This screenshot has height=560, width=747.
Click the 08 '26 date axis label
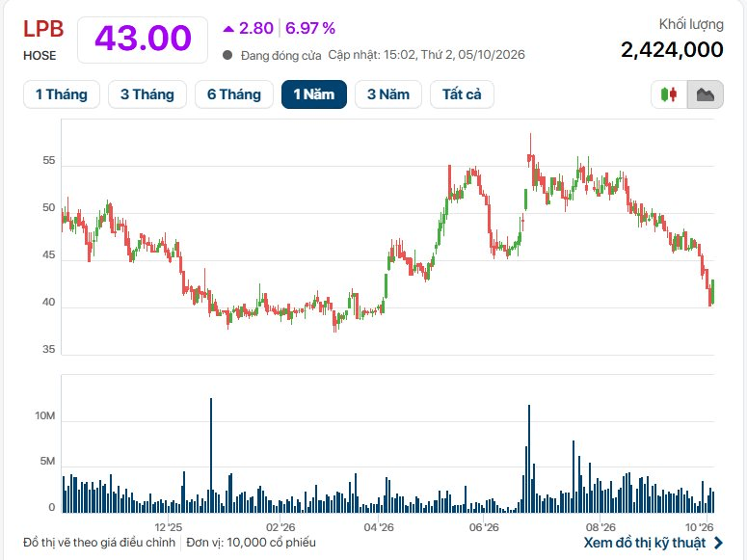pos(600,527)
